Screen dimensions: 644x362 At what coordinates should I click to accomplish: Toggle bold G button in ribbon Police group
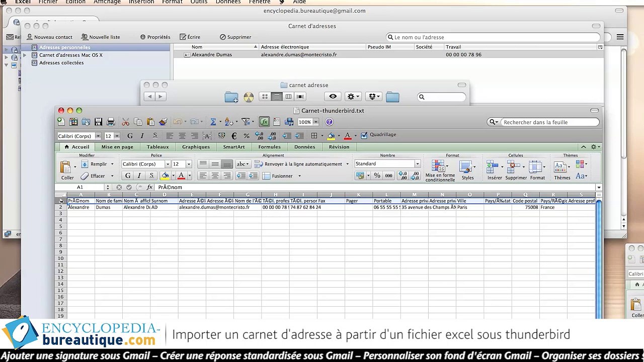tap(128, 175)
